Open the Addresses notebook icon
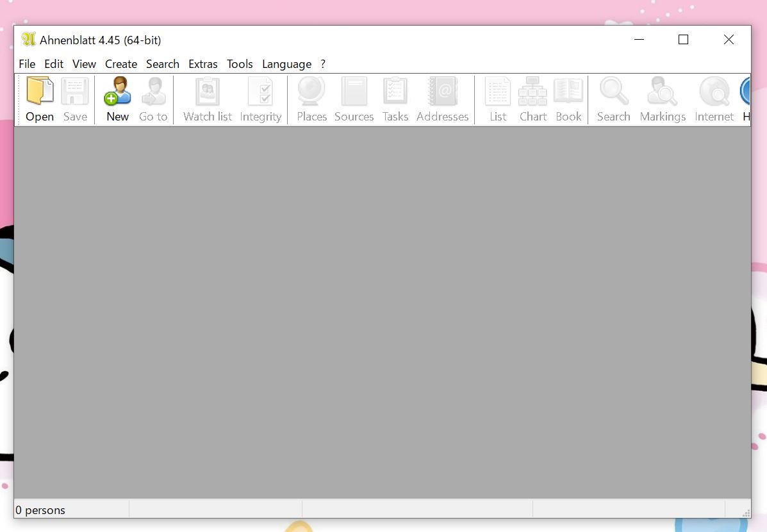The width and height of the screenshot is (767, 532). click(443, 91)
